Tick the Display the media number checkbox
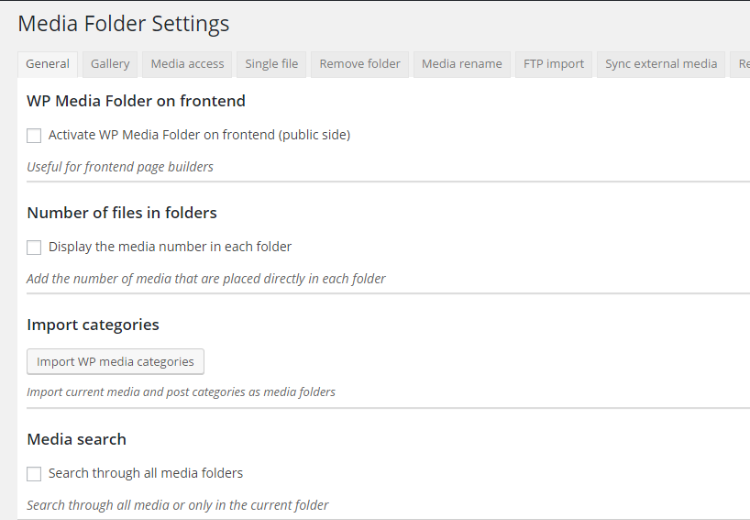Image resolution: width=750 pixels, height=520 pixels. click(x=34, y=247)
